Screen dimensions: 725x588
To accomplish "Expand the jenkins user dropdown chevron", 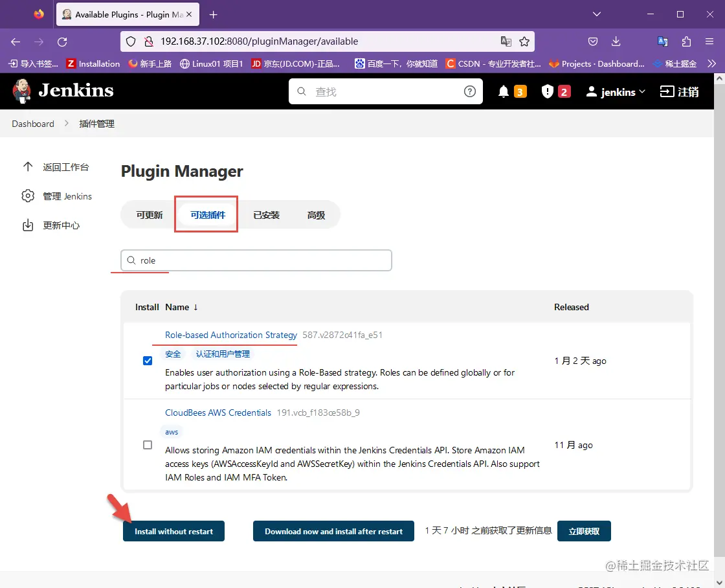I will tap(642, 91).
